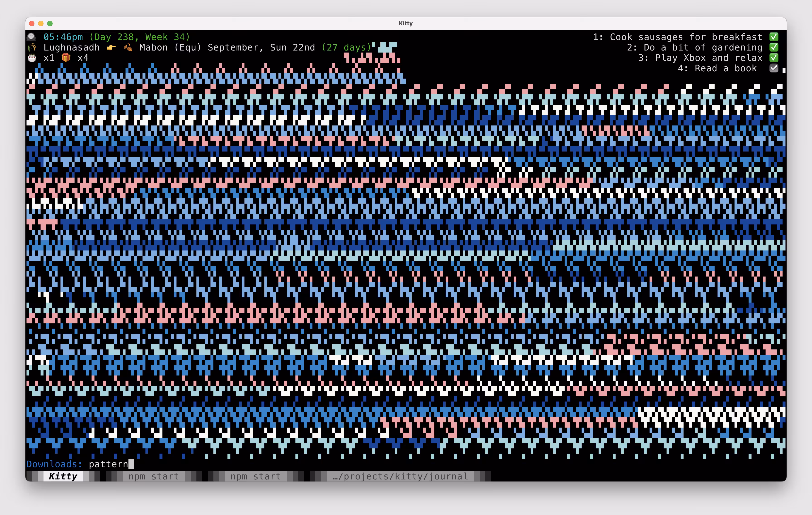Screen dimensions: 812x515
Task: Click the x1 count beside the cake
Action: [x=49, y=58]
